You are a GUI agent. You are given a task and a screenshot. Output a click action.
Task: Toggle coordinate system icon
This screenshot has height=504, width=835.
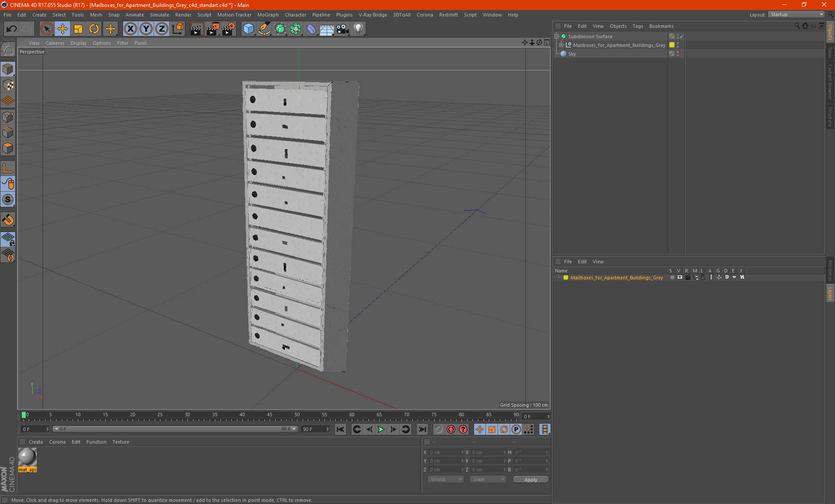tap(178, 29)
